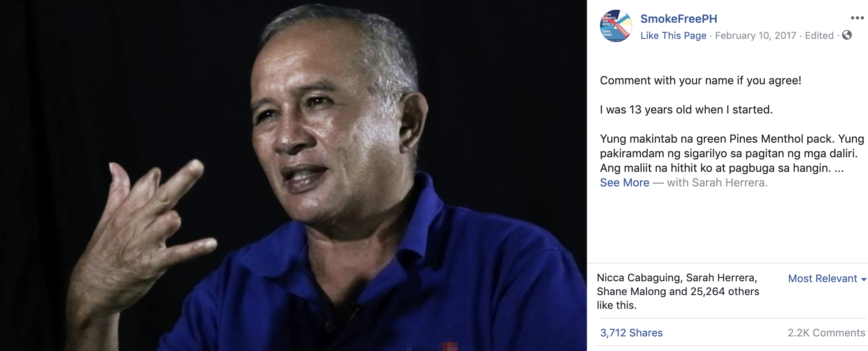This screenshot has height=351, width=868.
Task: Click the arrow beside Most Relevant
Action: coord(864,280)
